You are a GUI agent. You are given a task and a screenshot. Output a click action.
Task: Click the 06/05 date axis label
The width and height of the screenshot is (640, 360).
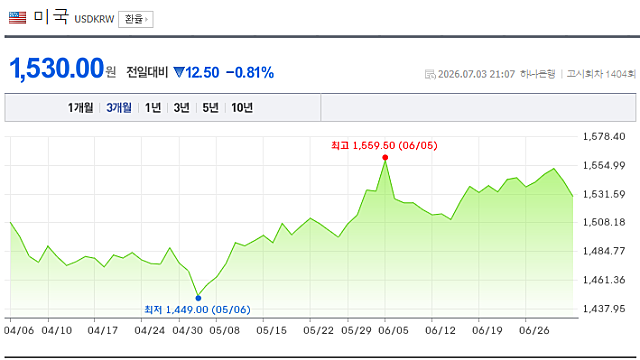tap(393, 331)
